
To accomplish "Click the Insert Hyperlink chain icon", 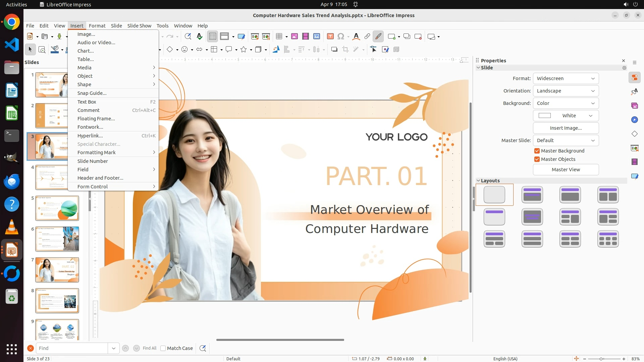I will pyautogui.click(x=367, y=37).
